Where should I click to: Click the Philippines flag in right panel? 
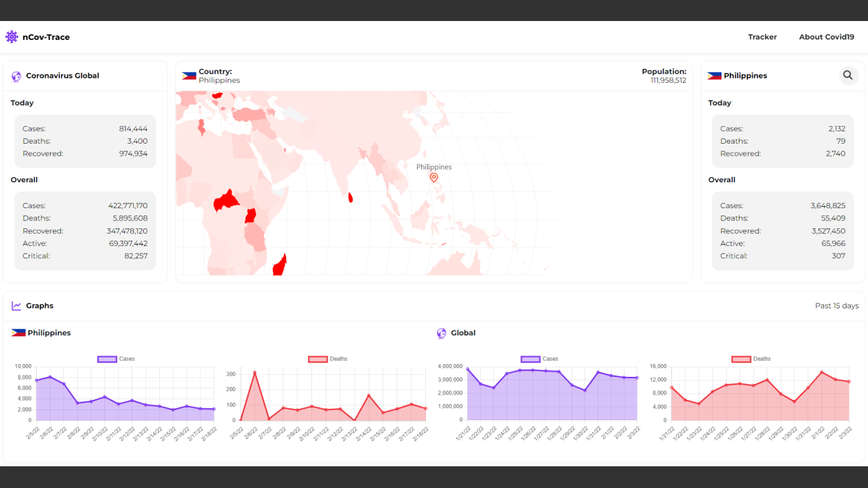click(x=714, y=76)
